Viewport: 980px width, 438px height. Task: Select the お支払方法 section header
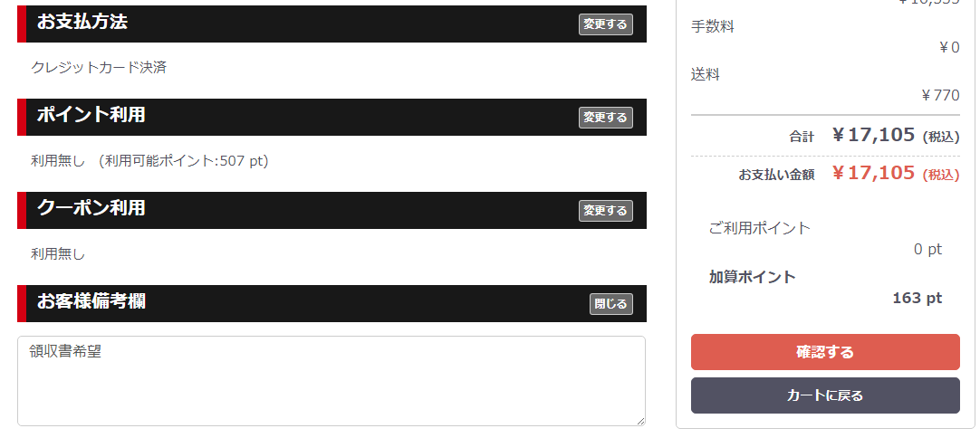coord(331,24)
